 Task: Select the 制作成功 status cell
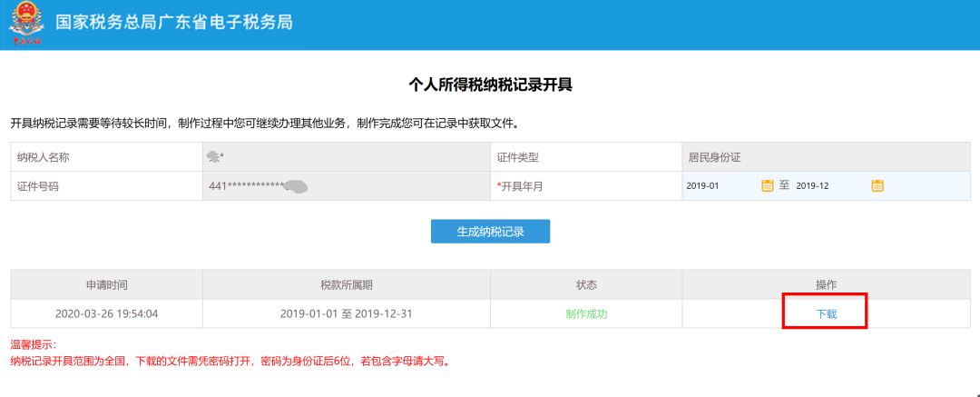585,314
